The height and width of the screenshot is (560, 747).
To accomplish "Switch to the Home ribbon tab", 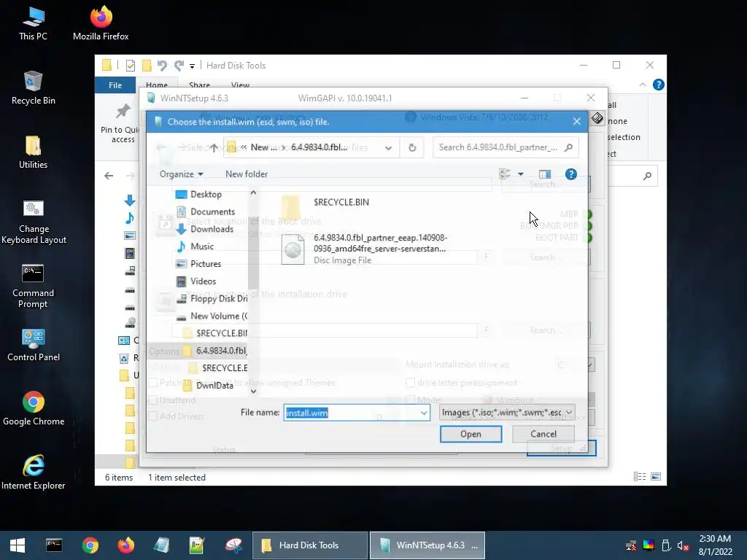I will coord(157,85).
